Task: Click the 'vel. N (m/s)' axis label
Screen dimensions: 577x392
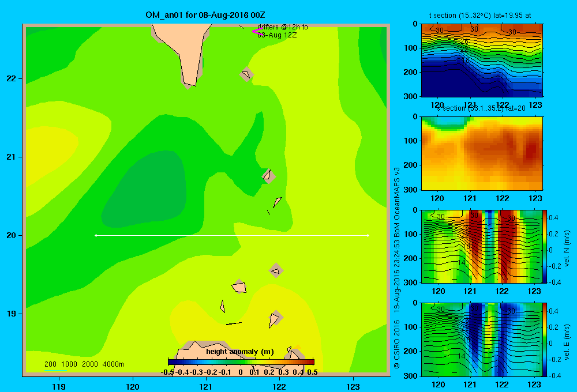Action: (567, 248)
